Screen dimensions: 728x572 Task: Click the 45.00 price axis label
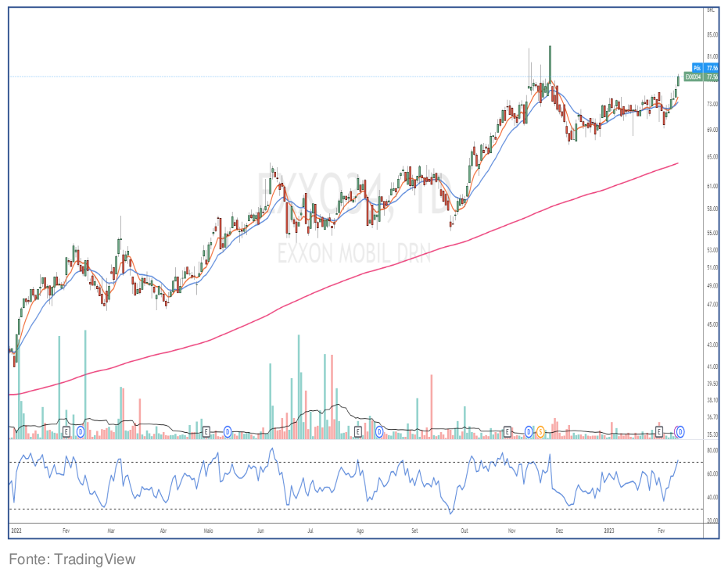pos(712,324)
